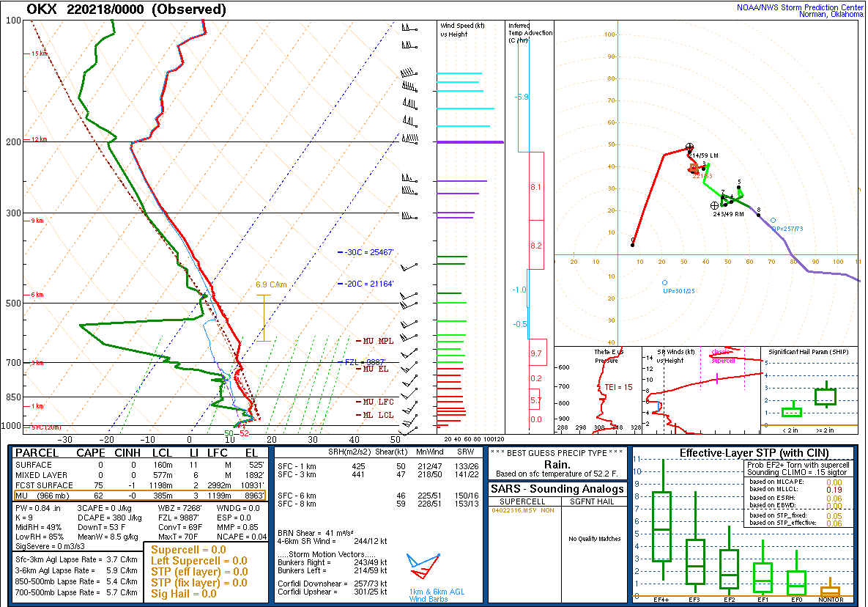Select the 'MIXED LAYER' parcel row
Screen dimensions: 868x607
click(139, 475)
